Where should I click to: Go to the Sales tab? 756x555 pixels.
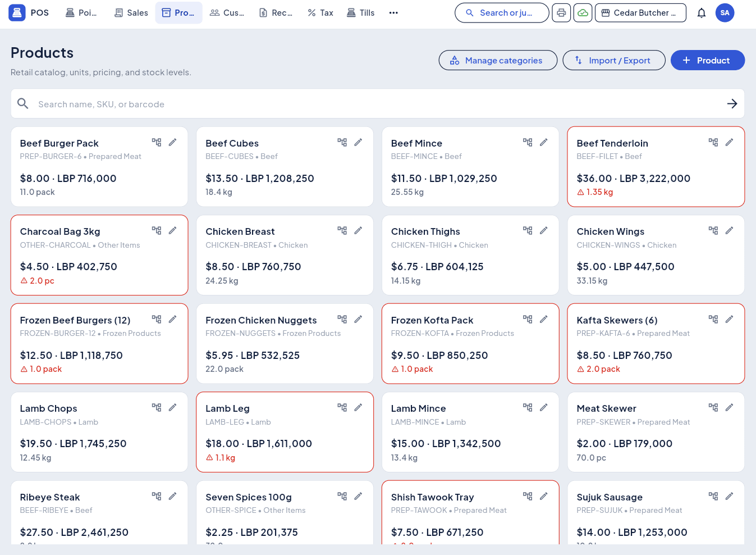(131, 12)
